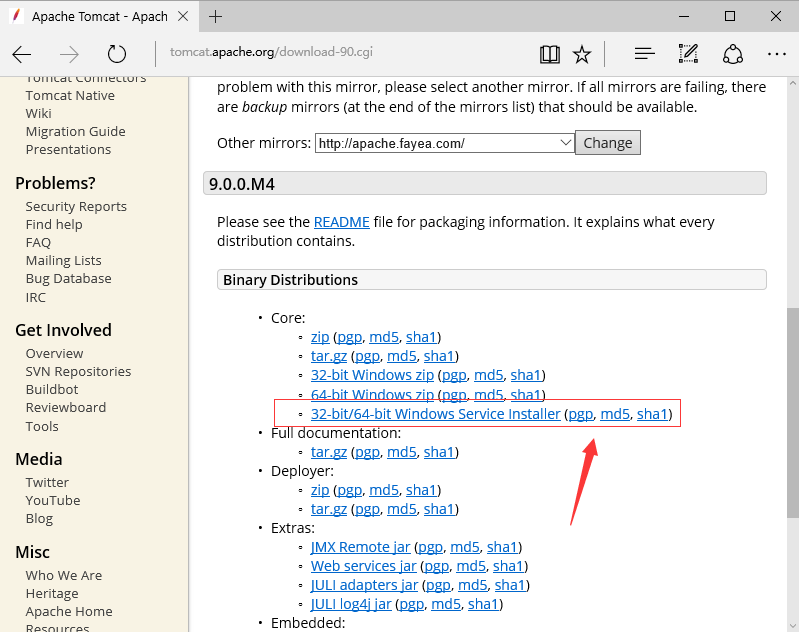Download the 32-bit Windows zip
The width and height of the screenshot is (799, 632).
(372, 375)
